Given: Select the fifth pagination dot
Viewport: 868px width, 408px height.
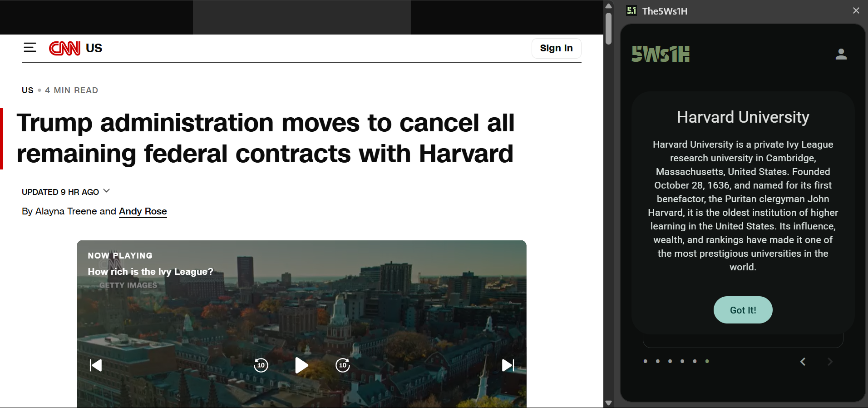Looking at the screenshot, I should [x=695, y=361].
